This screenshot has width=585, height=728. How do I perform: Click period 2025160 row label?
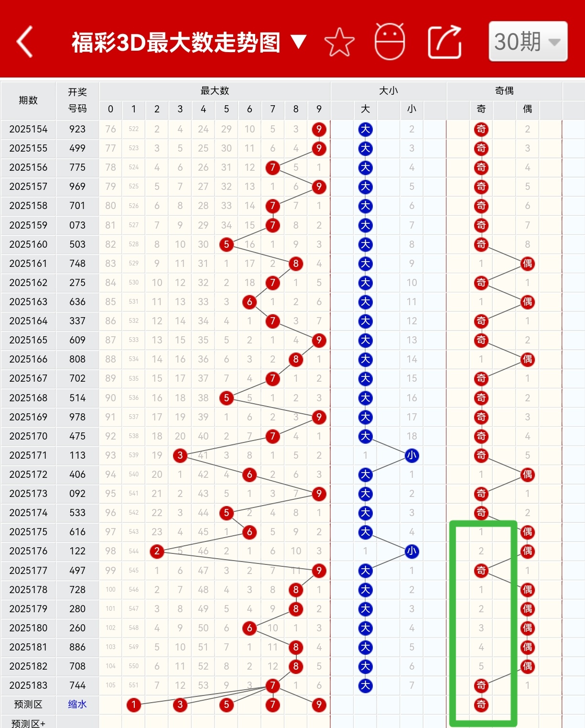click(x=28, y=244)
